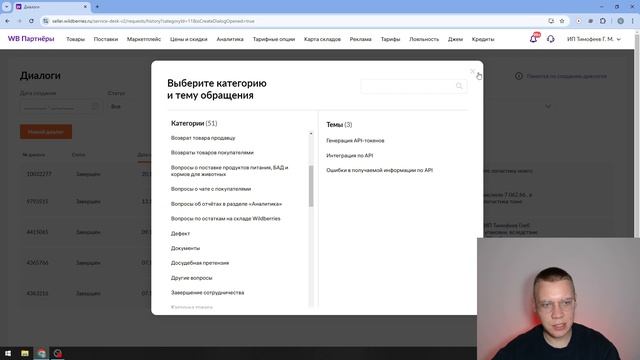Screen dimensions: 640x360
Task: Open the tab search dropdown arrow
Action: (x=7, y=7)
